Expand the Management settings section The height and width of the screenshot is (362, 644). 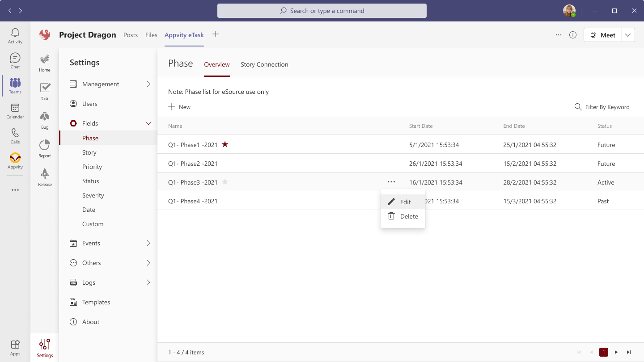148,84
